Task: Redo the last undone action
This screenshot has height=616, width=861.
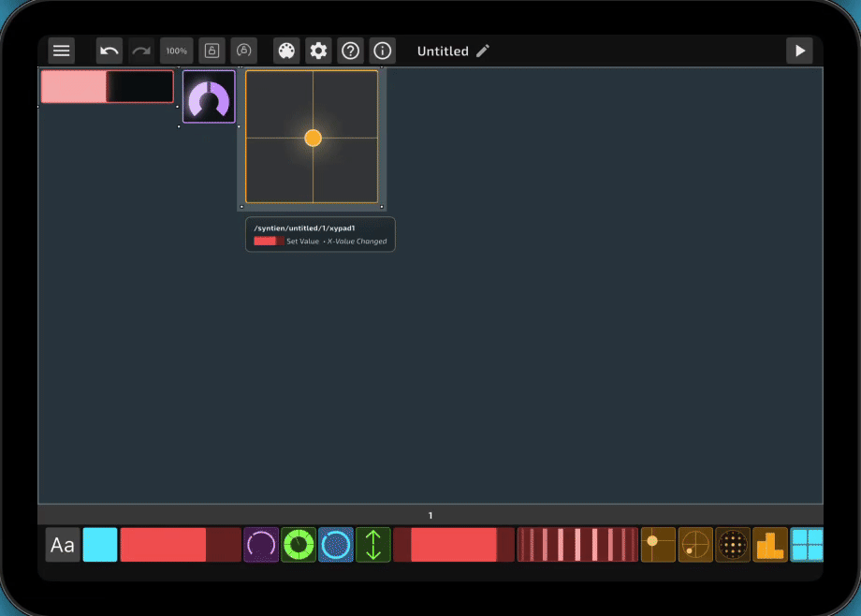Action: click(x=141, y=51)
